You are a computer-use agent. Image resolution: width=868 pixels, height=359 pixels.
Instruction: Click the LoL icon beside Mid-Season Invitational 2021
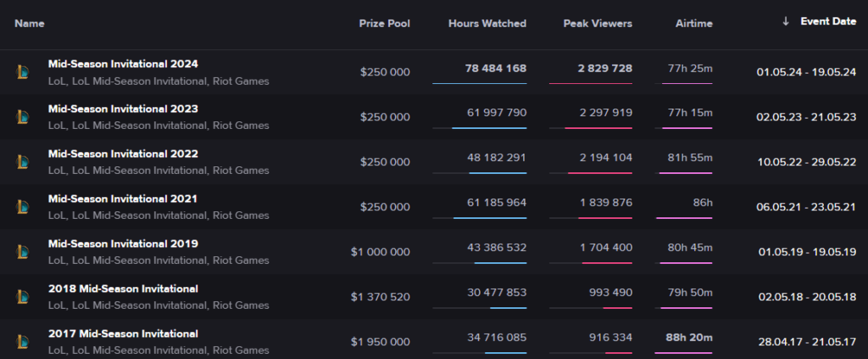23,207
